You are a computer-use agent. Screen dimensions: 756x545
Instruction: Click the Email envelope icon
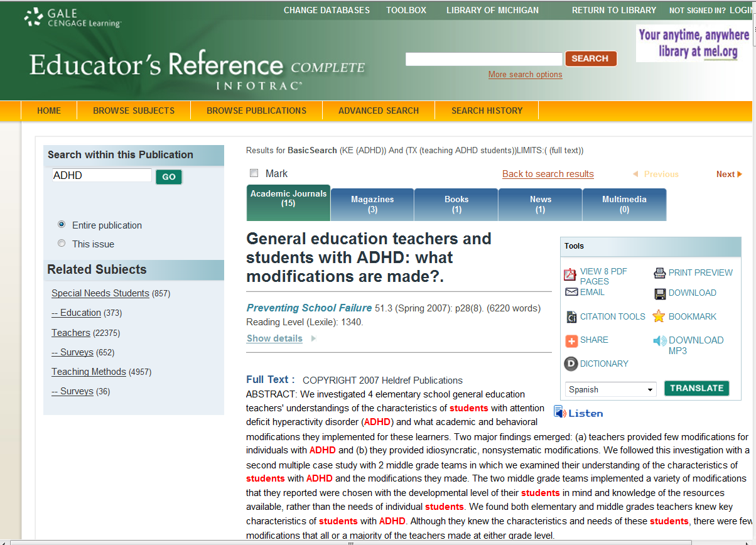pyautogui.click(x=571, y=292)
